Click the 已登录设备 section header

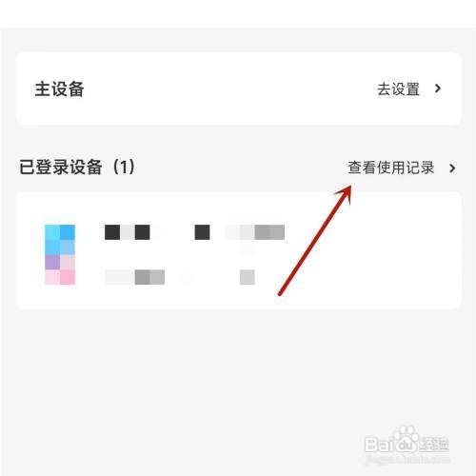pos(60,167)
